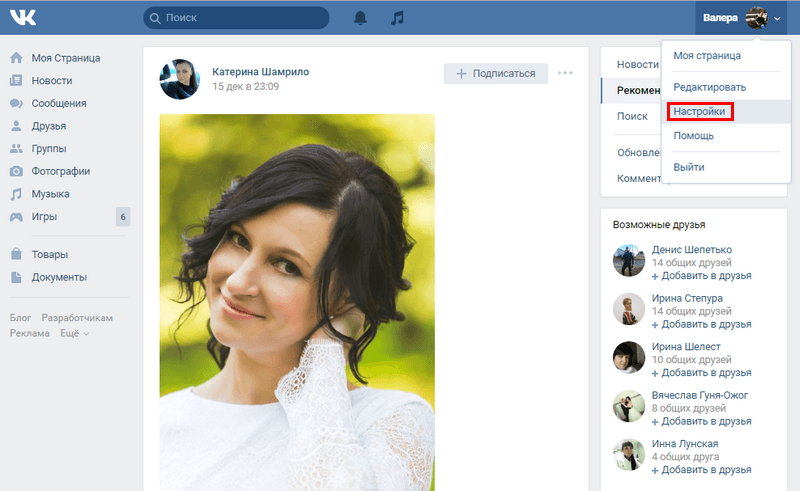800x491 pixels.
Task: Open Инна Лунская's avatar
Action: 629,454
